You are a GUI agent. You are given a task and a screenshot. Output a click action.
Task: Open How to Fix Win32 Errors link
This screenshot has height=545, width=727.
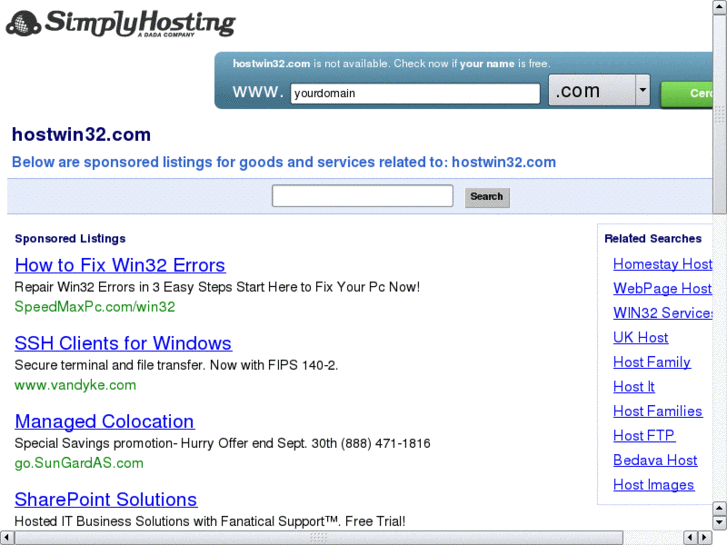tap(120, 265)
